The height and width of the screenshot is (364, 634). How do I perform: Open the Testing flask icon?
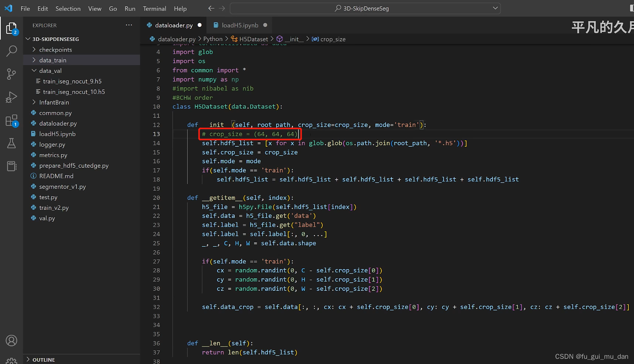point(11,143)
